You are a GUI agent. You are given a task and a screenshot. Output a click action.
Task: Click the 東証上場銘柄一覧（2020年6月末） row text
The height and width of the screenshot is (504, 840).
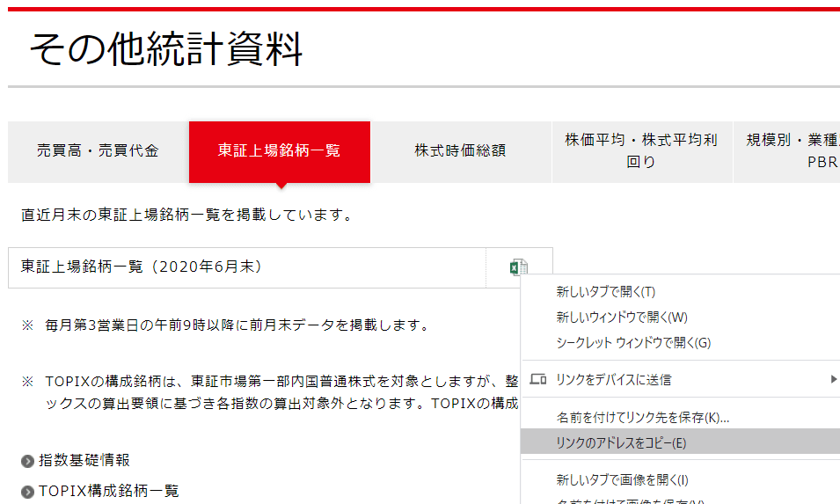point(142,267)
